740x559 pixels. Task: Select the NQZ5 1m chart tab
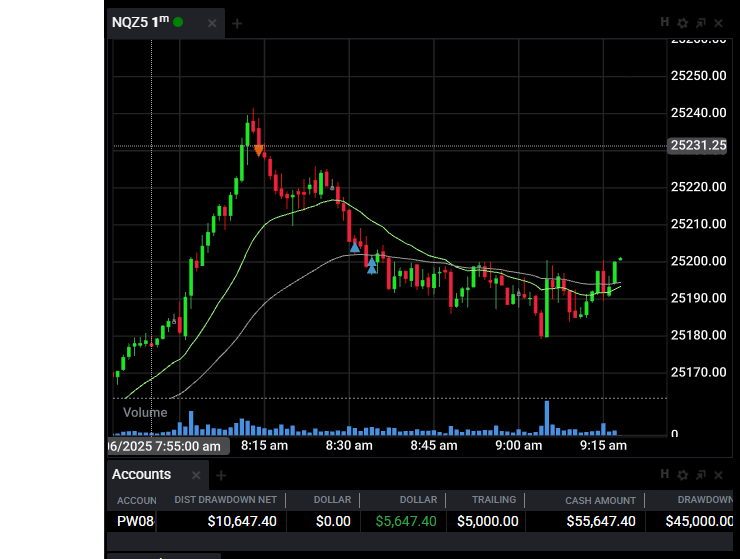click(x=165, y=23)
